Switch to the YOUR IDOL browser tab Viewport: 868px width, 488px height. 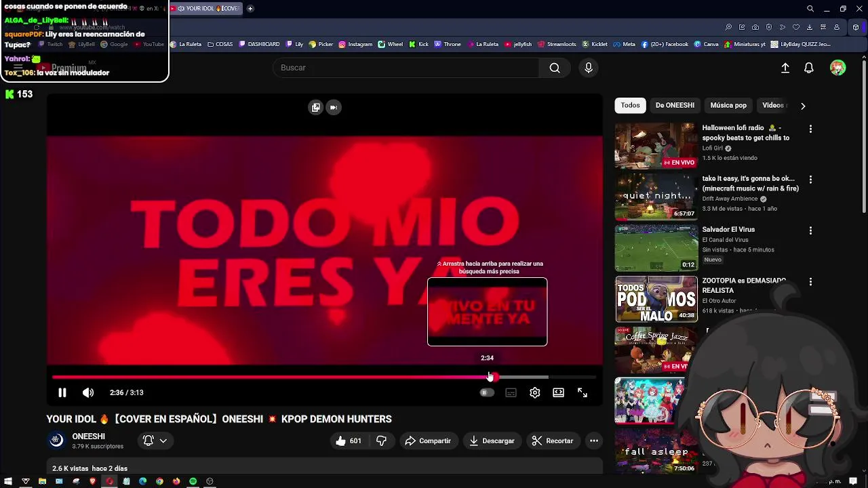(x=207, y=8)
